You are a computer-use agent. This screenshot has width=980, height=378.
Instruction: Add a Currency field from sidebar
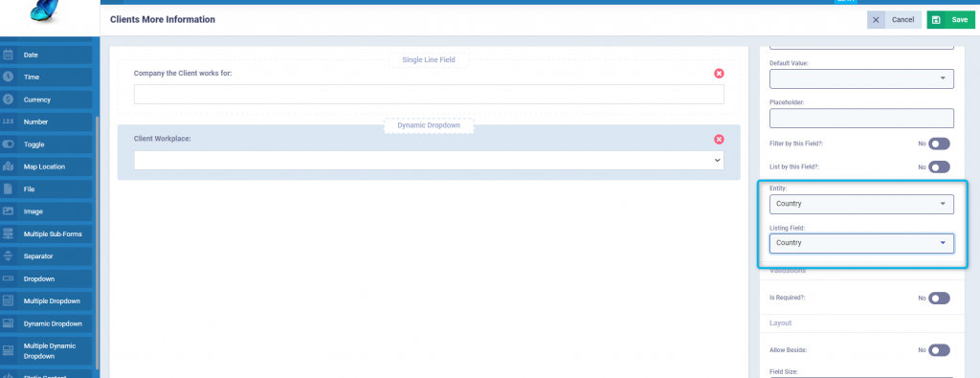click(46, 100)
